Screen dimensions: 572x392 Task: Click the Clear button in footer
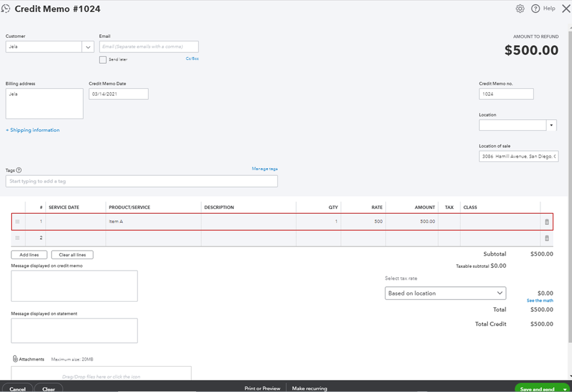[49, 389]
